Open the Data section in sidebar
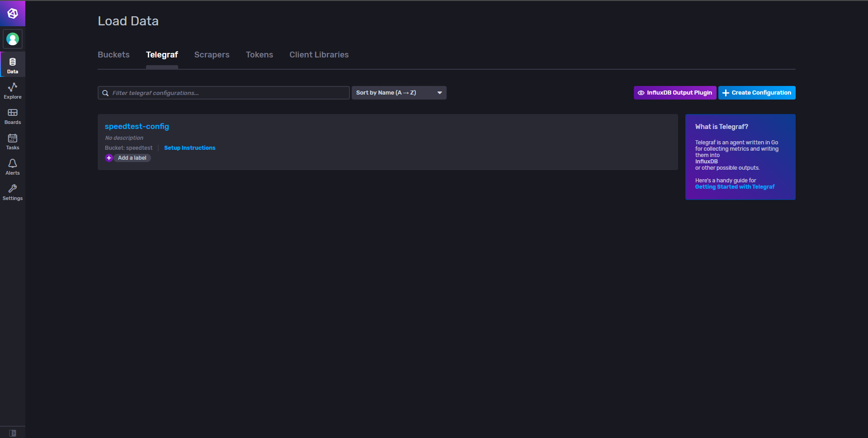Screen dimensions: 868x438 (x=13, y=64)
